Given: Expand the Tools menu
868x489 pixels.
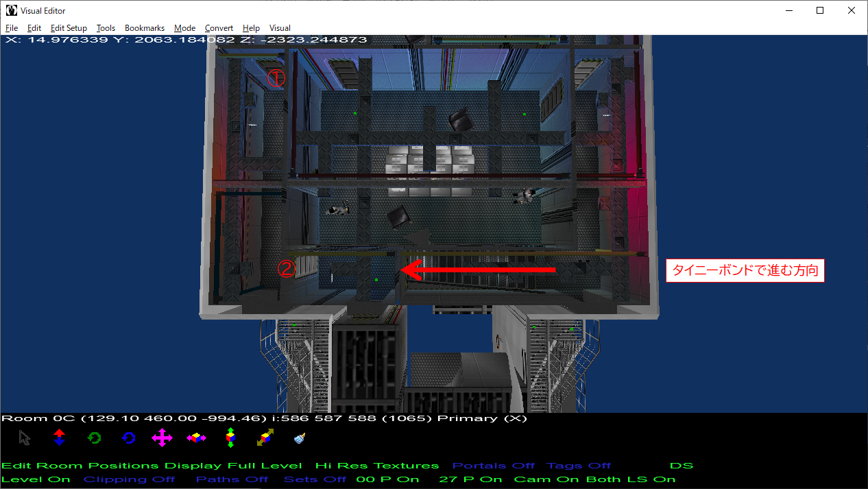Looking at the screenshot, I should tap(106, 28).
